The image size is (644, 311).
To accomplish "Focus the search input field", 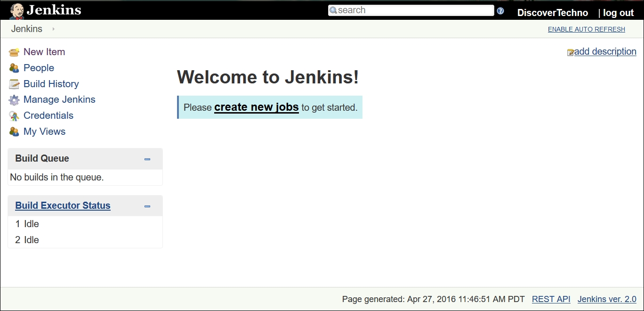I will tap(411, 10).
